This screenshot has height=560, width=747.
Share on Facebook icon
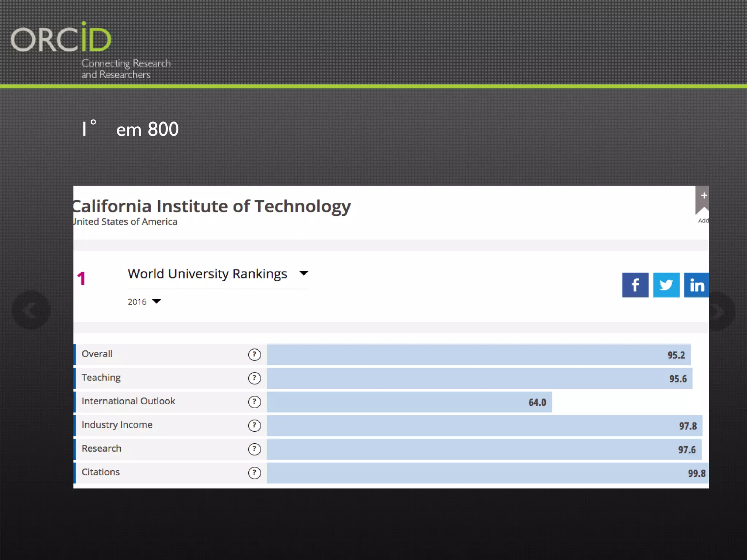(635, 285)
